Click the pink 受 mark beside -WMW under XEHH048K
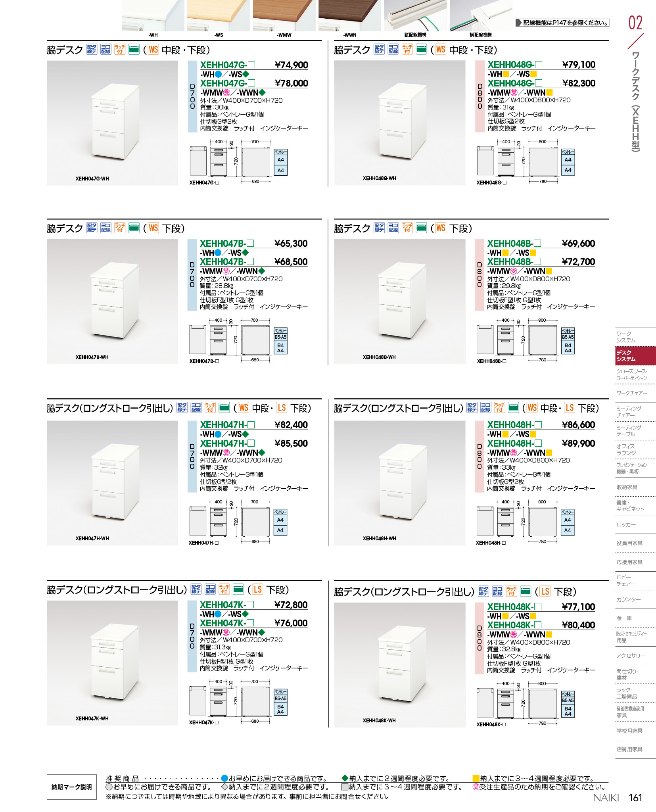 513,634
